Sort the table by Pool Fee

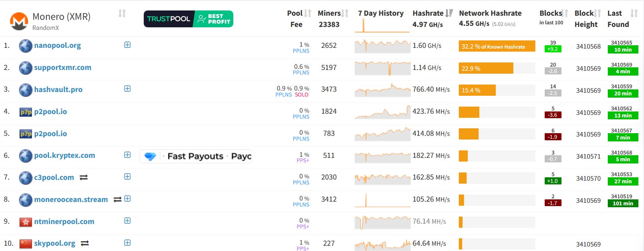[x=308, y=13]
